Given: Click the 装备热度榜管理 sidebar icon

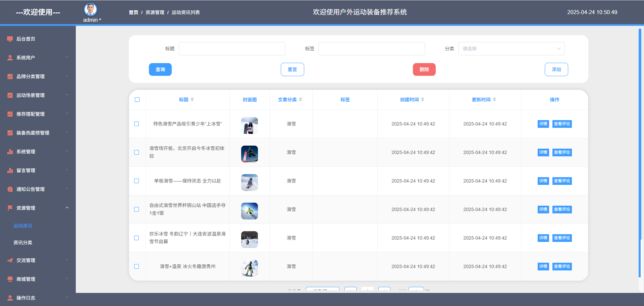Looking at the screenshot, I should (10, 133).
